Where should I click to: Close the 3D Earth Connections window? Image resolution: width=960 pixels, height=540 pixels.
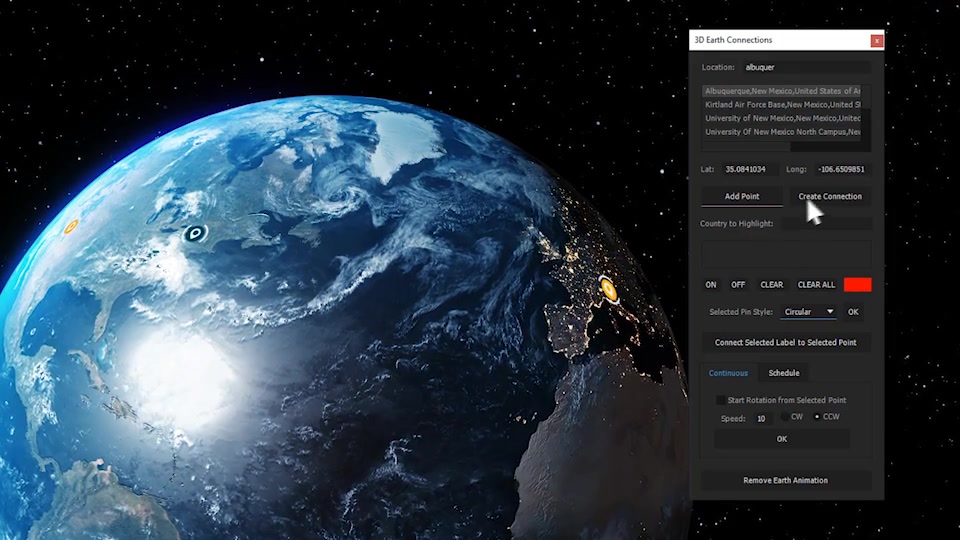click(x=877, y=40)
